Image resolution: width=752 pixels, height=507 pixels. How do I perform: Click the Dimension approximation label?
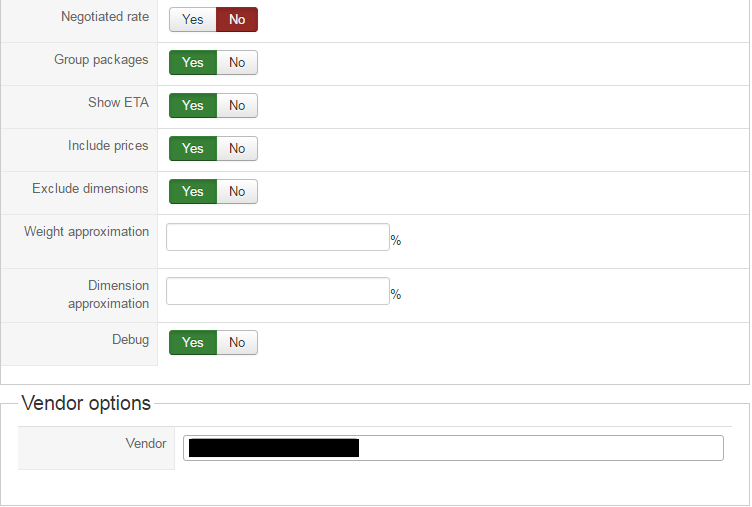[108, 295]
